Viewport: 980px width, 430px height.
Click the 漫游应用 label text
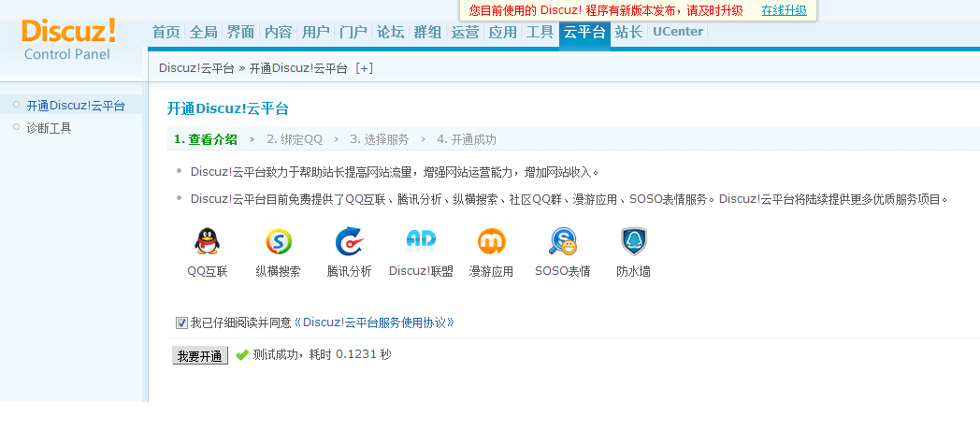coord(491,271)
